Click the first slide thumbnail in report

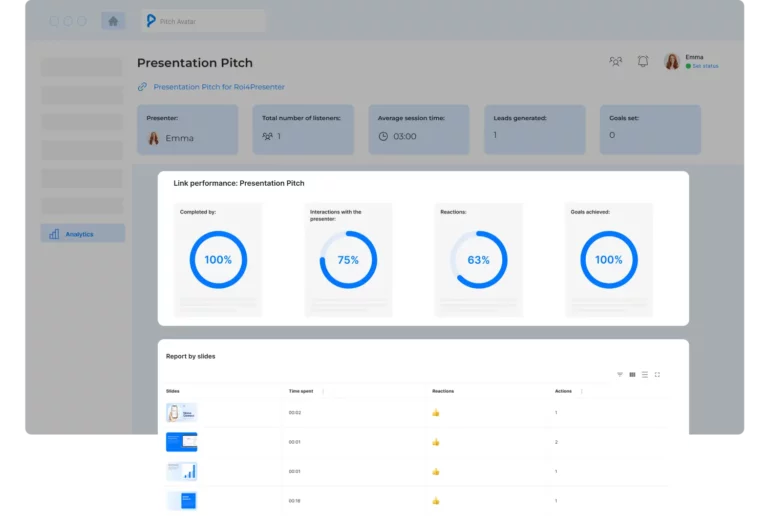(x=181, y=412)
